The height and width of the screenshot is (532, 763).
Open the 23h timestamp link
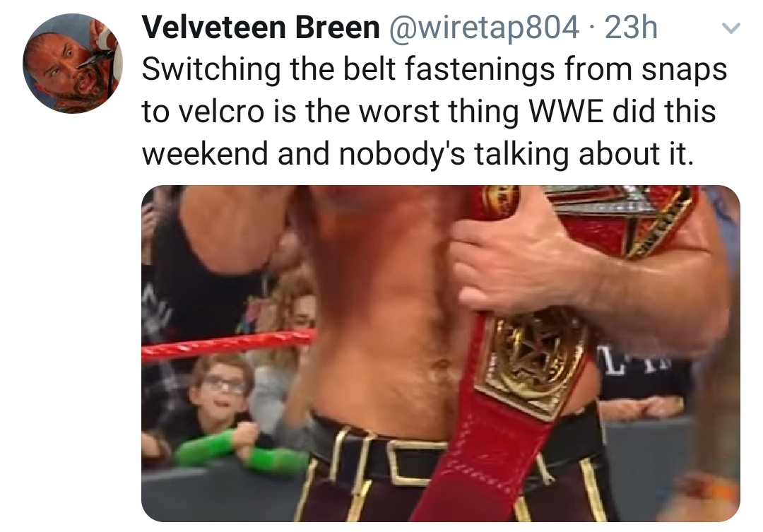tap(631, 28)
